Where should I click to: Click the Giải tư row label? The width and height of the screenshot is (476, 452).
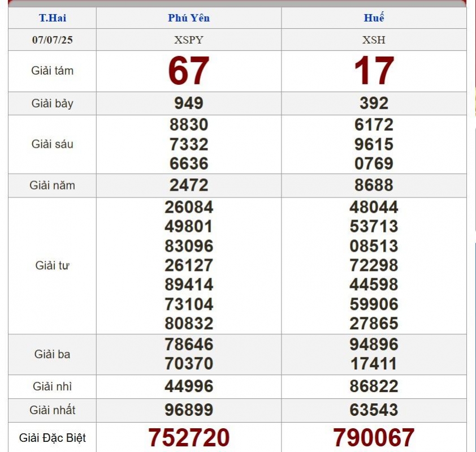(53, 265)
